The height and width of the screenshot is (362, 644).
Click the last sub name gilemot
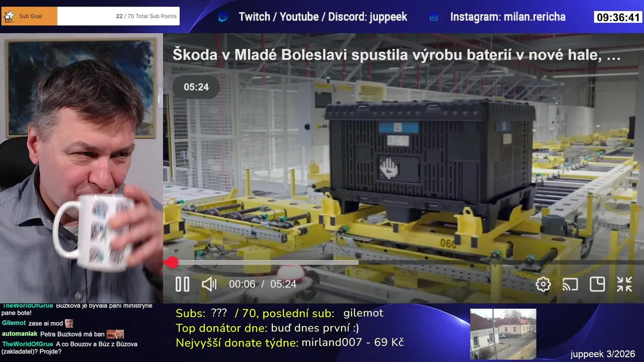pos(363,313)
